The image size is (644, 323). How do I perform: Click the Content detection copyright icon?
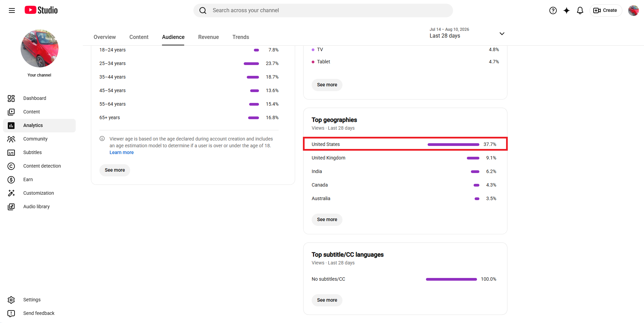click(11, 166)
